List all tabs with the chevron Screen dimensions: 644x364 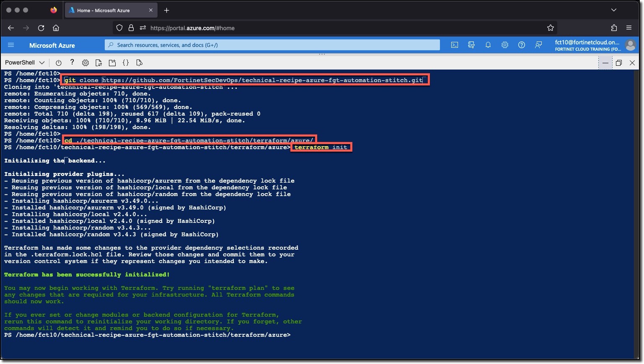(614, 10)
